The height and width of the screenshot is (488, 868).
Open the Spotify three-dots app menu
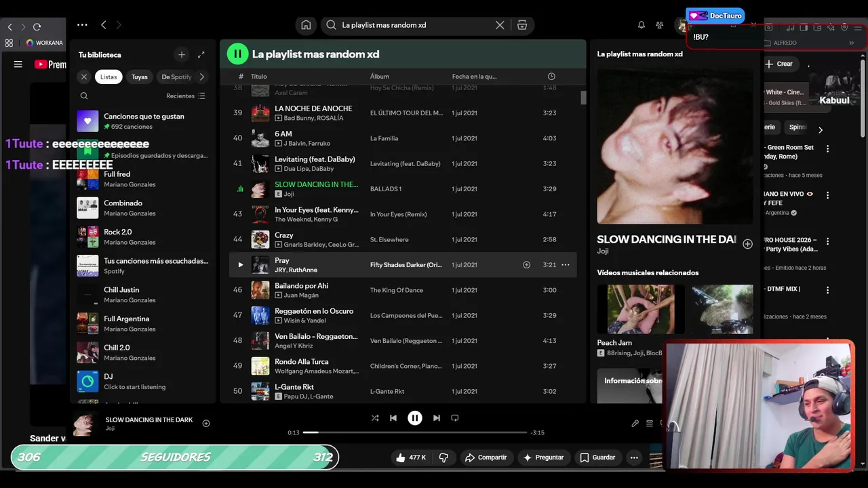pos(82,25)
